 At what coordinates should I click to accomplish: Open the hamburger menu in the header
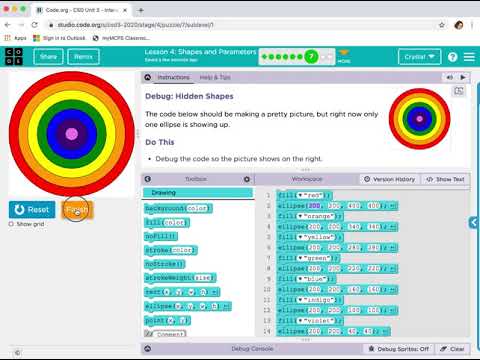[x=469, y=57]
